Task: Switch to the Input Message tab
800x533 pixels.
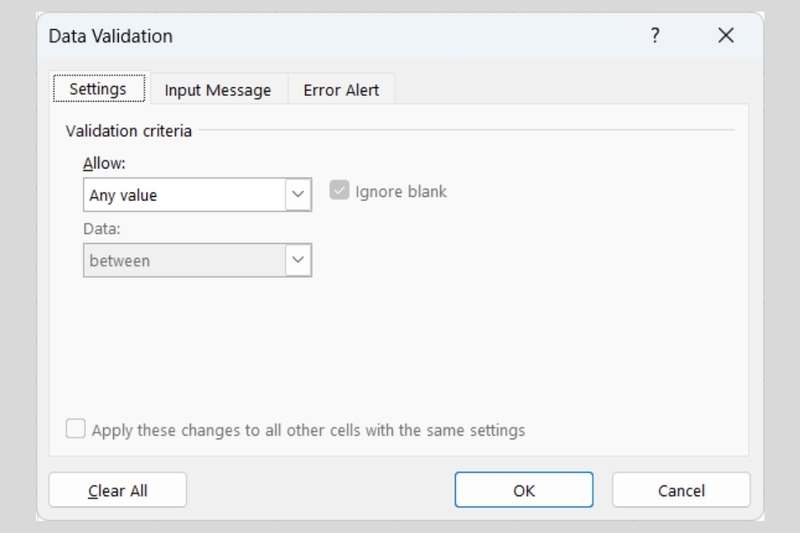Action: [x=218, y=90]
